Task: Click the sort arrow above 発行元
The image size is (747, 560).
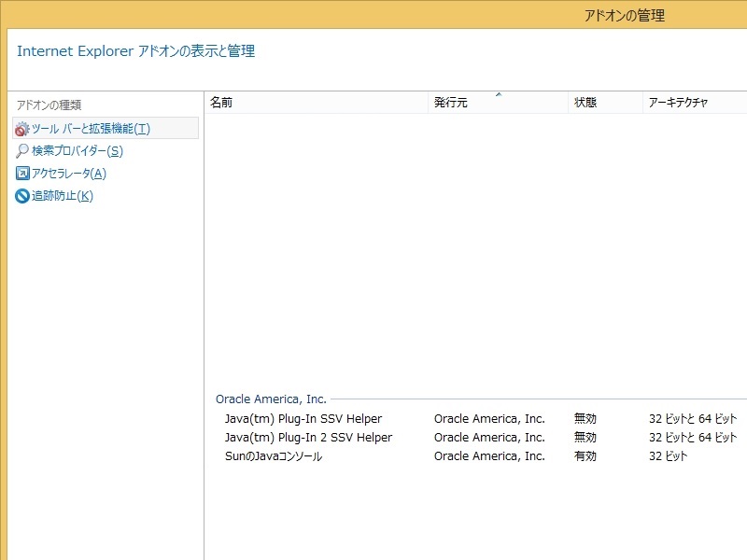Action: (x=499, y=95)
